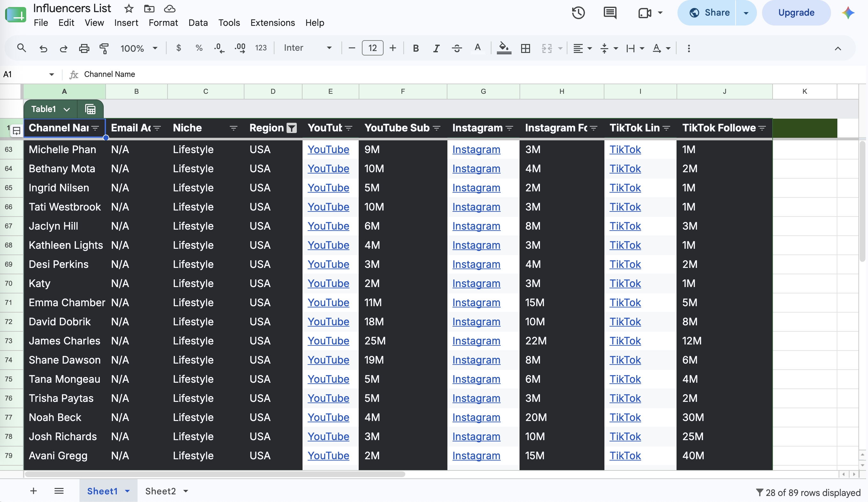Open the Data menu

point(198,23)
